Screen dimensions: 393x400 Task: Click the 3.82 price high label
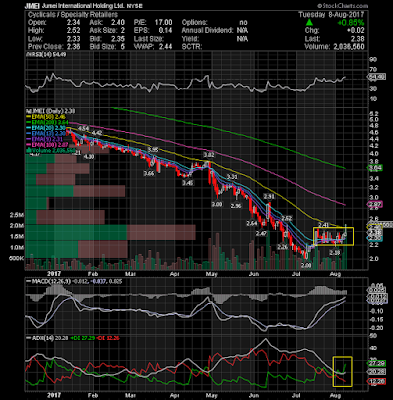pyautogui.click(x=209, y=155)
